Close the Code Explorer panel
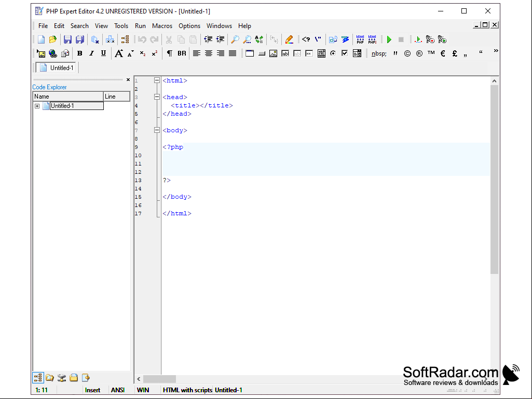Image resolution: width=532 pixels, height=399 pixels. (128, 80)
